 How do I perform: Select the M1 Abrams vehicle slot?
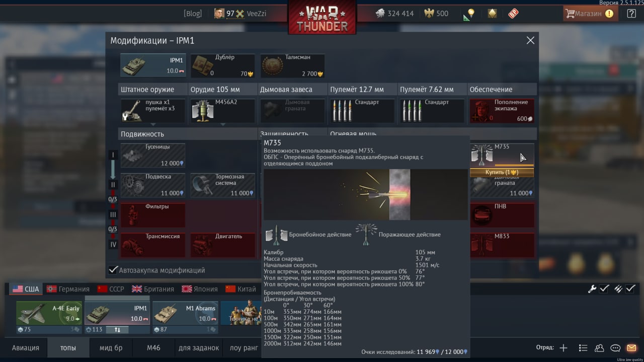(x=185, y=313)
